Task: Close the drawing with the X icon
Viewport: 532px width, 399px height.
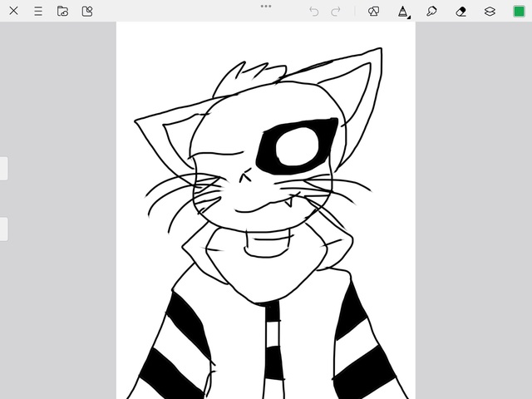Action: coord(14,11)
